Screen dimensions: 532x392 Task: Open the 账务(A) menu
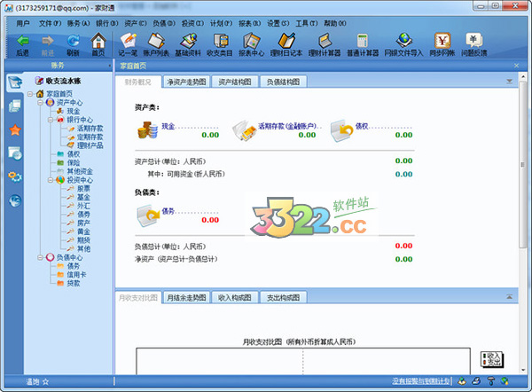(78, 23)
